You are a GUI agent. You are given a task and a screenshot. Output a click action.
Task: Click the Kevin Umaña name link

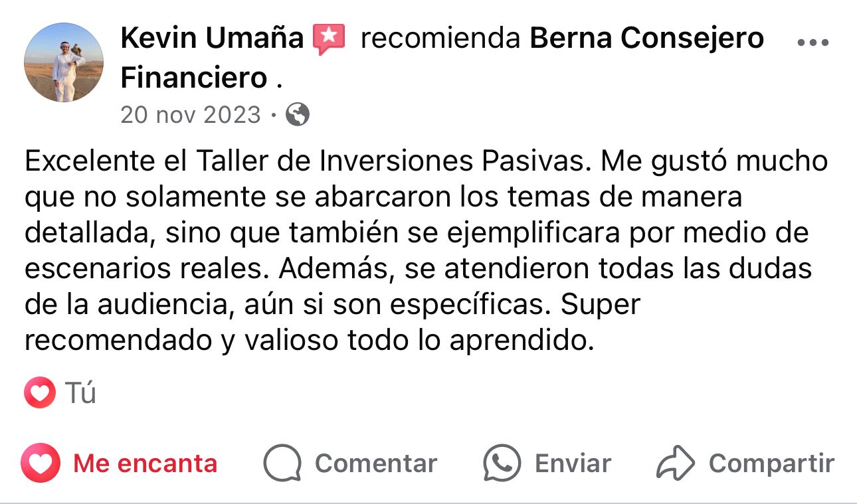coord(212,39)
